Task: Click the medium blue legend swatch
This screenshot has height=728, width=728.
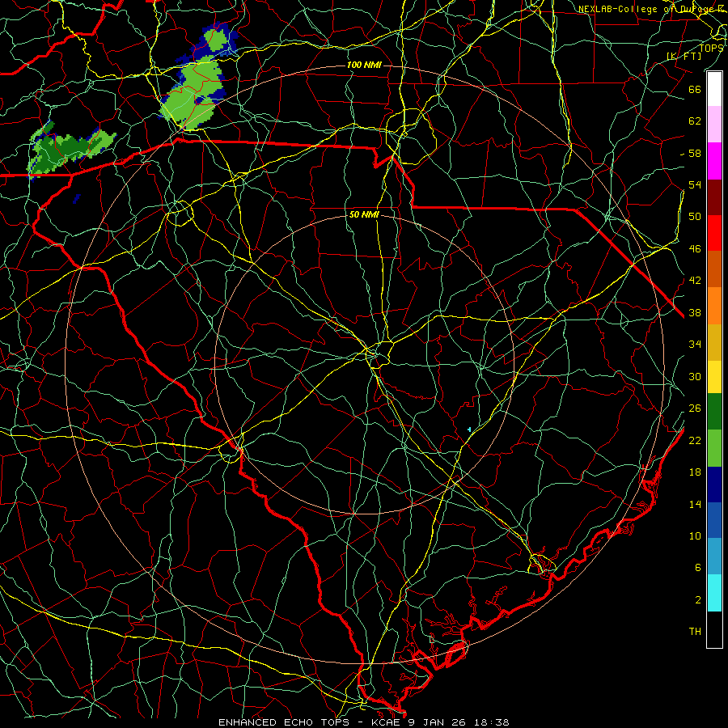Action: pyautogui.click(x=714, y=520)
